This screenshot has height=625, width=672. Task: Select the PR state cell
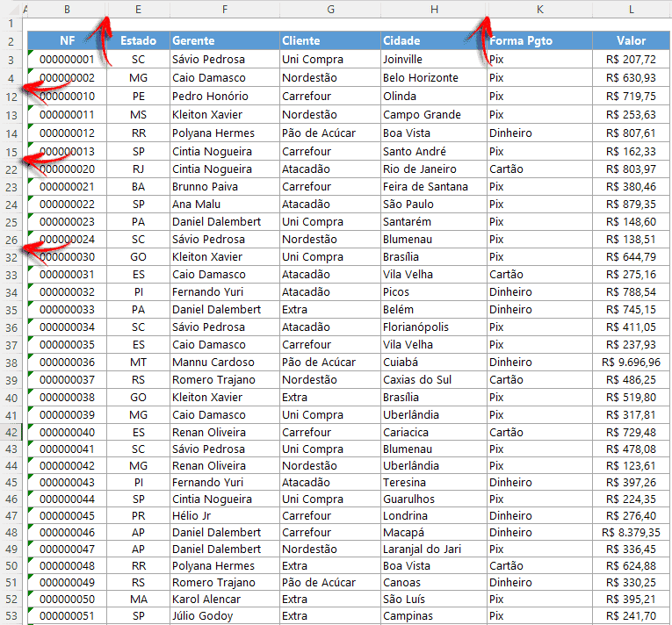[x=139, y=515]
